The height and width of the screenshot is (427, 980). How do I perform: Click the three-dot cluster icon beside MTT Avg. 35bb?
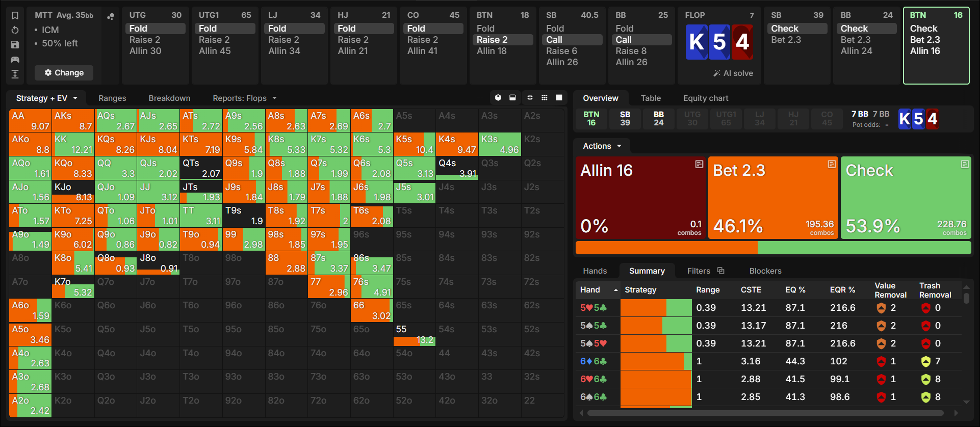110,16
